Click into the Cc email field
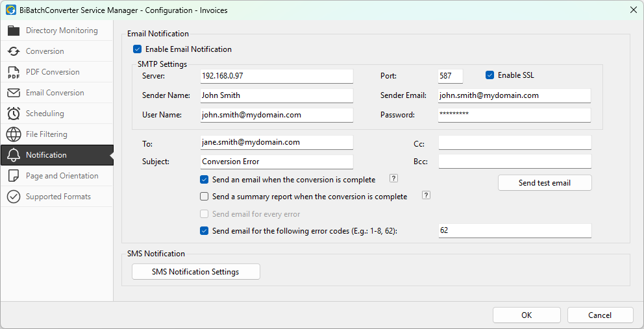This screenshot has height=329, width=644. click(514, 143)
